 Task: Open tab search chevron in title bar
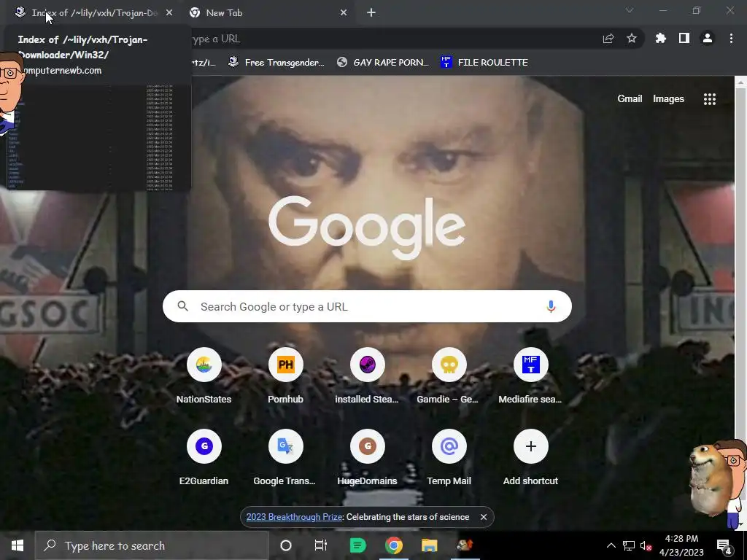coord(630,10)
